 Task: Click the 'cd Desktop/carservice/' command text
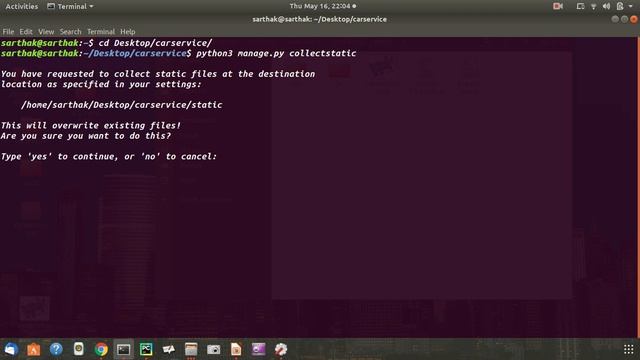[x=155, y=43]
